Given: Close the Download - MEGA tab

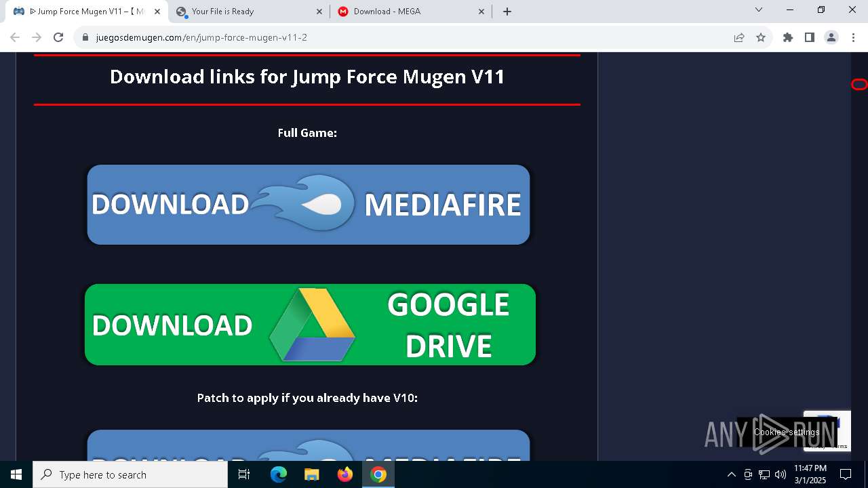Looking at the screenshot, I should pyautogui.click(x=482, y=12).
